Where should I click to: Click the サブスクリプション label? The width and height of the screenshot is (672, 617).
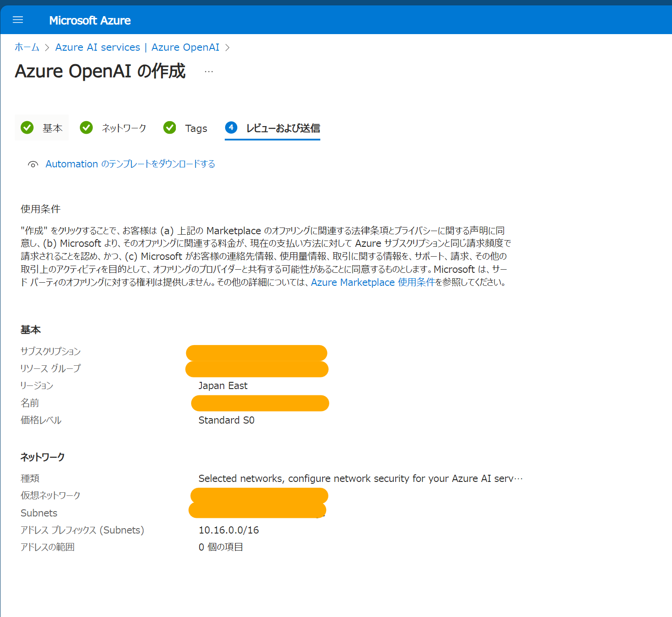pyautogui.click(x=51, y=351)
